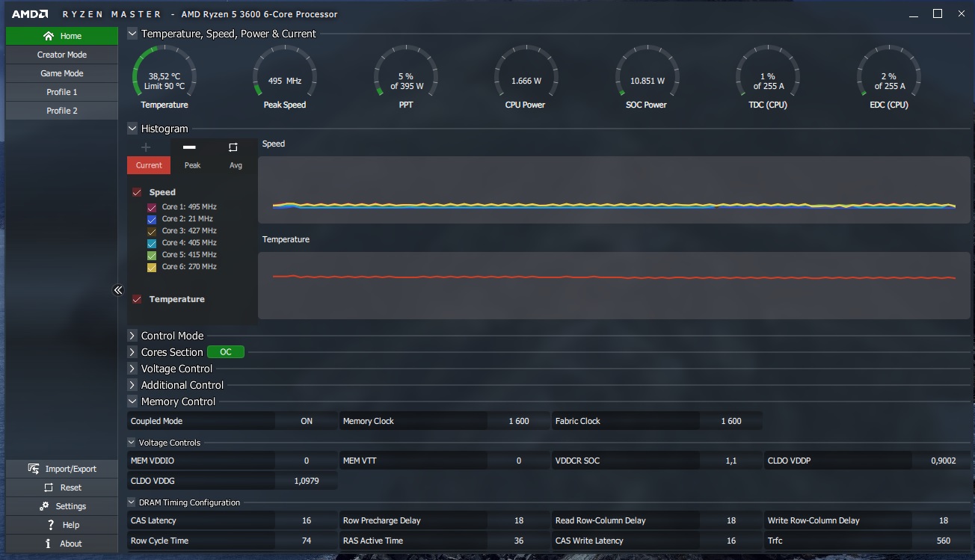The height and width of the screenshot is (560, 975).
Task: Expand the Control Mode section
Action: 132,336
